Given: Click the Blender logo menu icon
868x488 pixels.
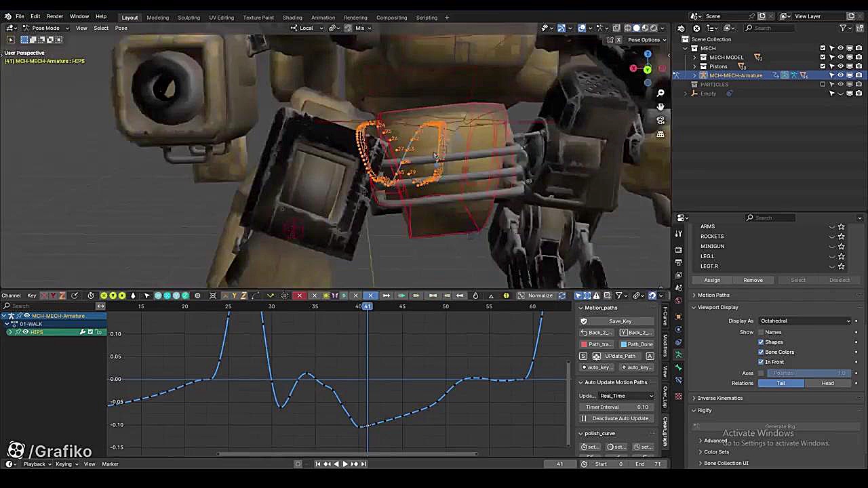Looking at the screenshot, I should [x=8, y=16].
